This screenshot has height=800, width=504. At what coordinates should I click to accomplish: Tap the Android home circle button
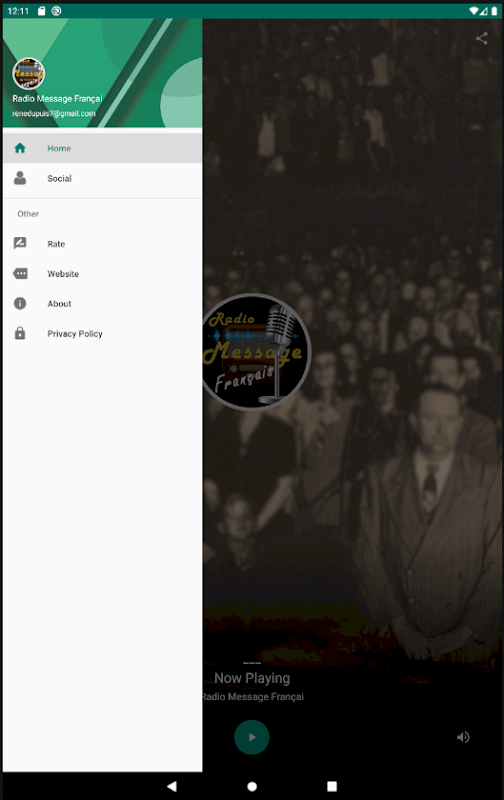click(x=252, y=786)
